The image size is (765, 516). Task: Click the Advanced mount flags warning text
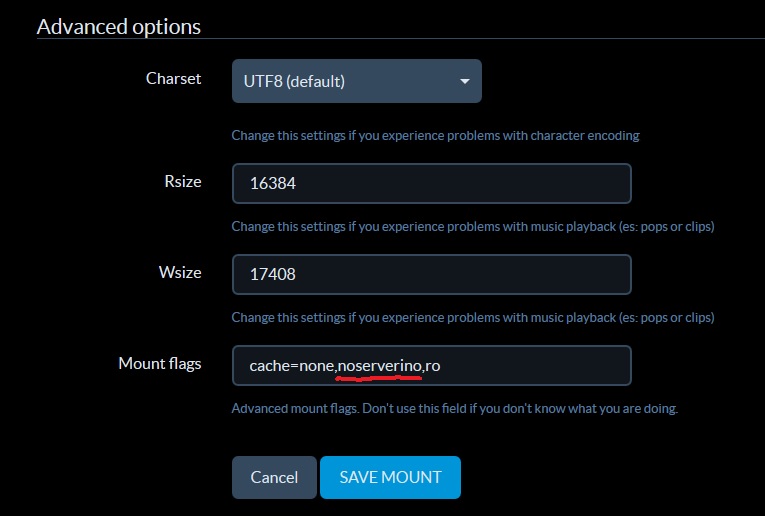pyautogui.click(x=455, y=408)
